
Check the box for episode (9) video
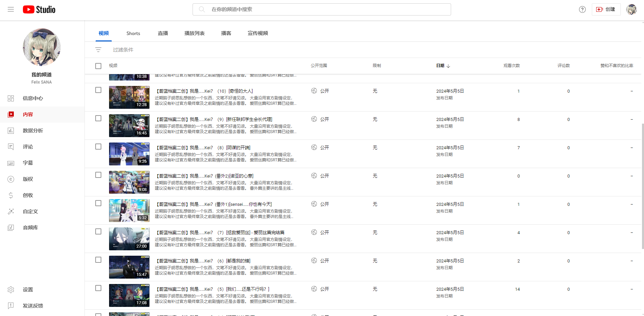[x=98, y=119]
